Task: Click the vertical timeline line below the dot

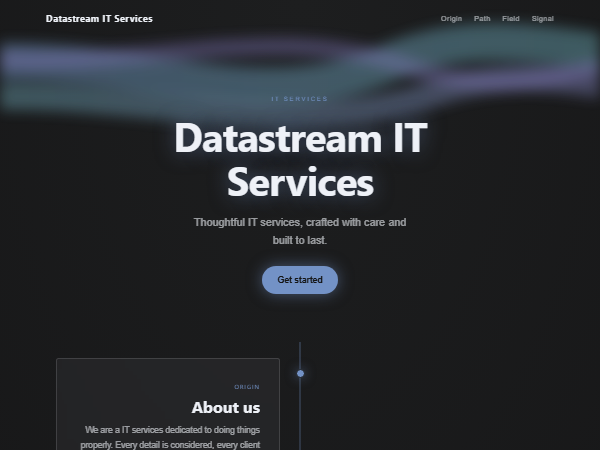Action: [300, 415]
